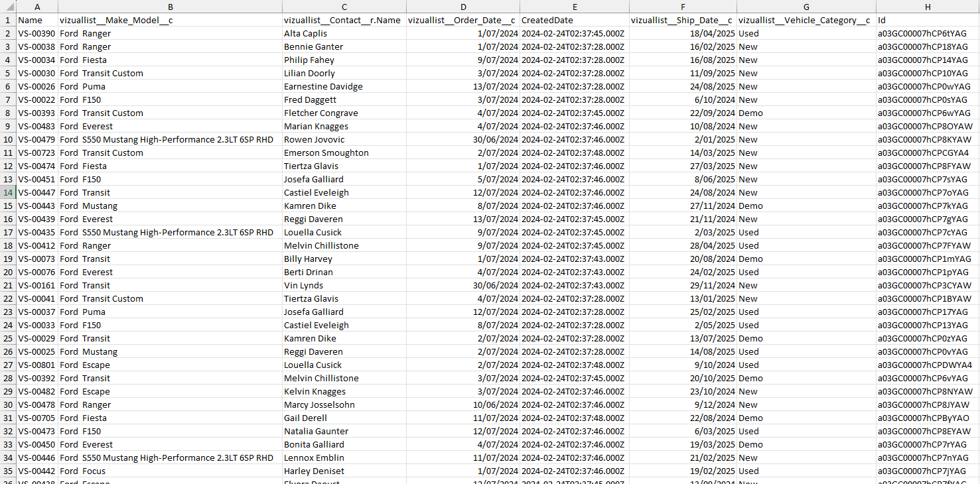This screenshot has height=484, width=980.
Task: Click the 'vizuallist__Vehicle_Category__c' header cell
Action: coord(806,20)
